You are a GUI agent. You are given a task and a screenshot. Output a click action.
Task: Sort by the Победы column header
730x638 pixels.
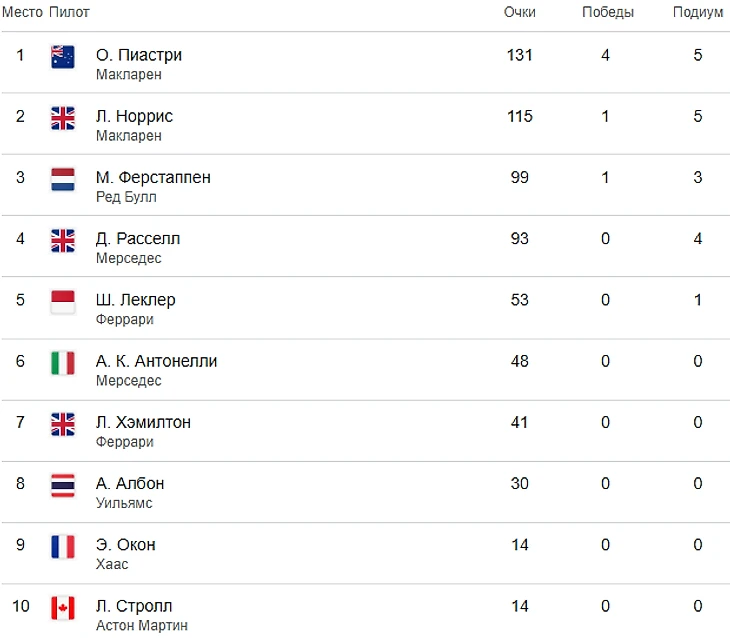tap(608, 12)
